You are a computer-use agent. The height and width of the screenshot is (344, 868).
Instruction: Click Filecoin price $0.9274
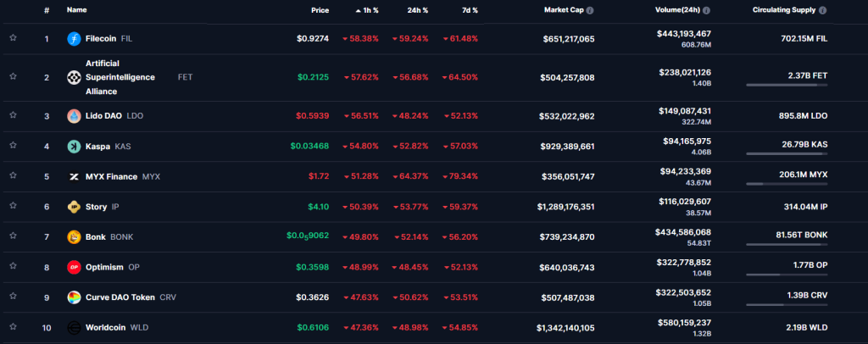[x=313, y=39]
